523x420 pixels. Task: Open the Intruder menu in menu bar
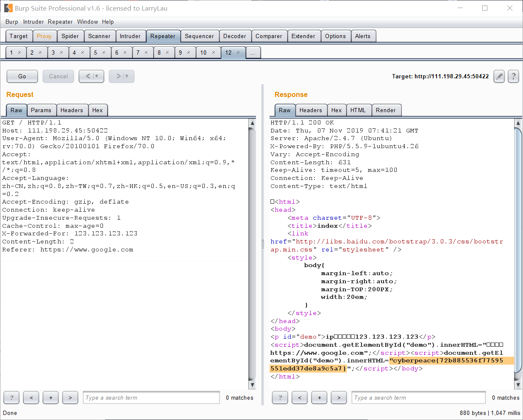tap(33, 22)
